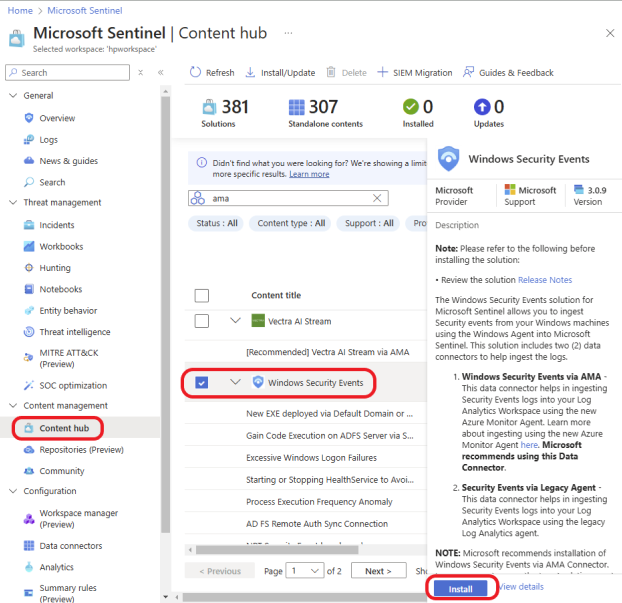Image resolution: width=622 pixels, height=603 pixels.
Task: Click the View details link
Action: 521,586
